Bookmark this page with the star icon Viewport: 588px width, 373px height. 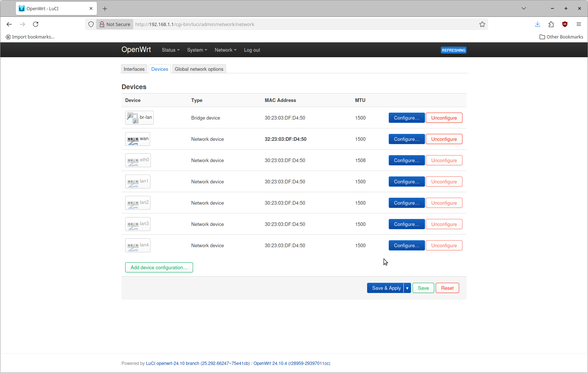click(482, 24)
